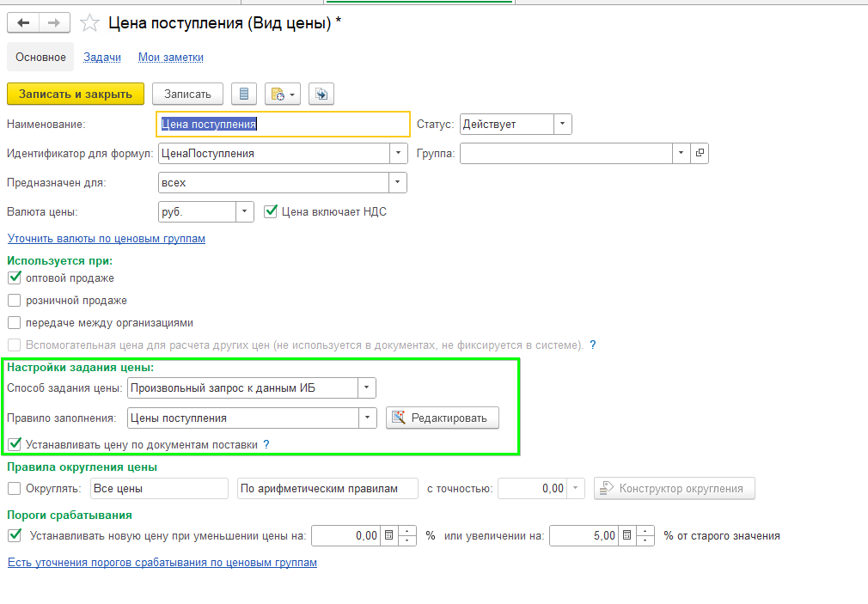Toggle Устанавливать новую цену при уменьшении checkbox
This screenshot has width=868, height=604.
coord(15,535)
